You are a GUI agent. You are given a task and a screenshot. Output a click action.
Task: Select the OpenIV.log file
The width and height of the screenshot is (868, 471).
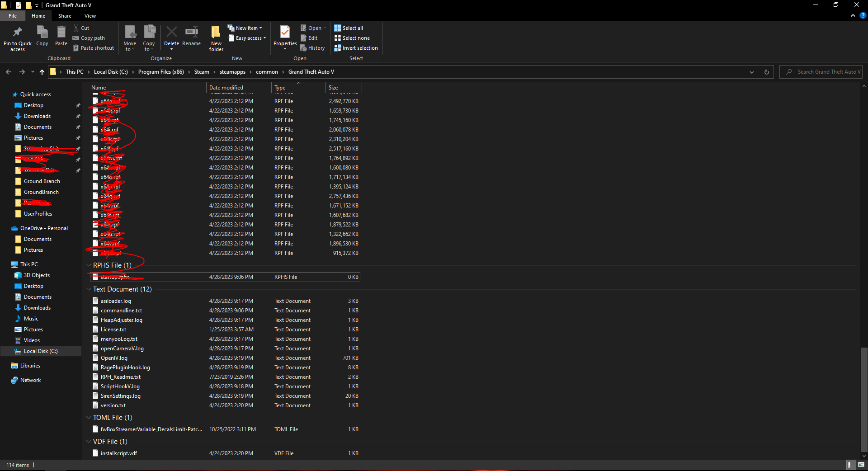coord(114,358)
